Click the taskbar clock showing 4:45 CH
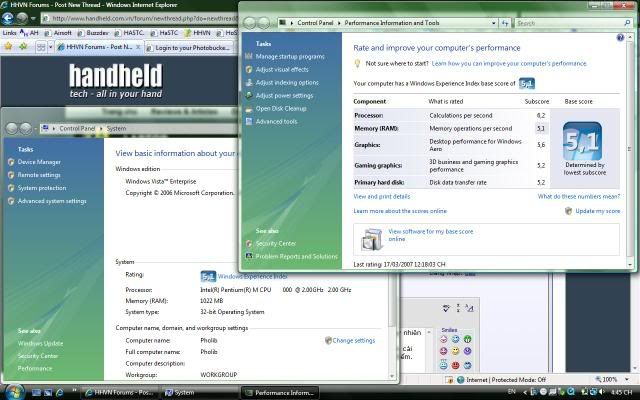The height and width of the screenshot is (400, 640). [621, 393]
